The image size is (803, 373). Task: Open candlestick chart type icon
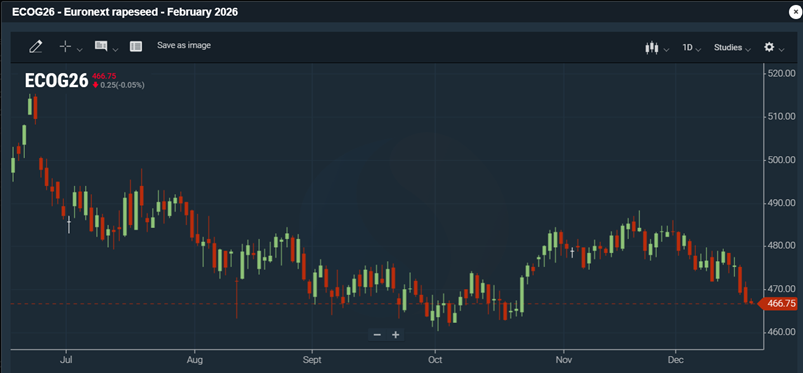coord(651,48)
